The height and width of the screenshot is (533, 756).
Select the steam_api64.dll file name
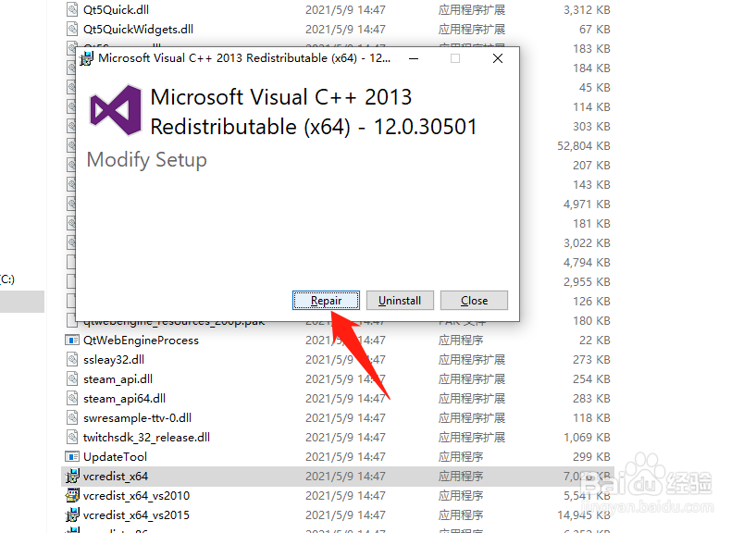124,399
